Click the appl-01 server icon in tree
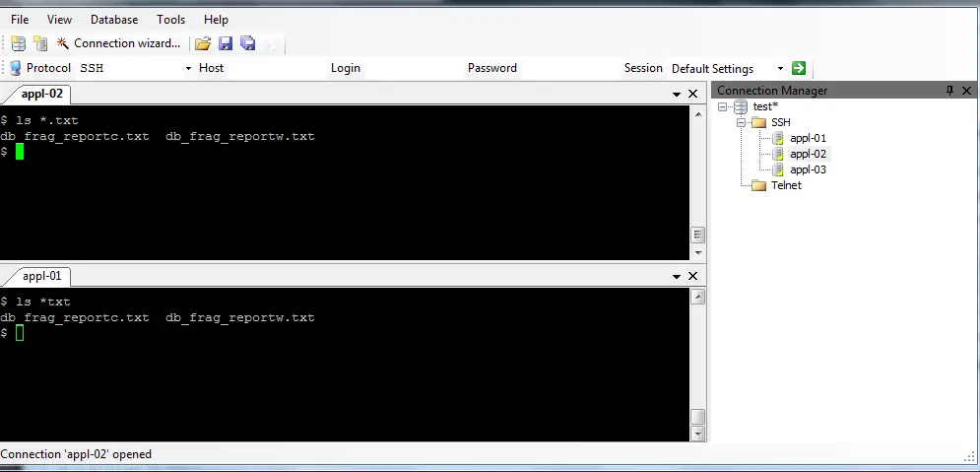980x472 pixels. tap(778, 138)
